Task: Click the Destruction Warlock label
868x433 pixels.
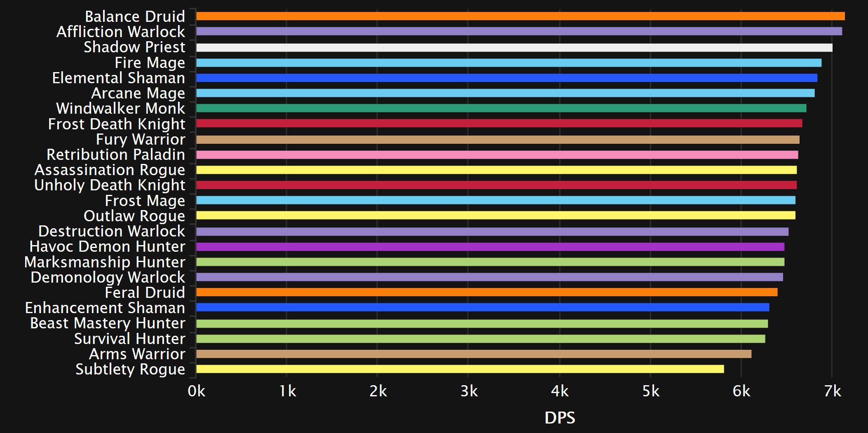Action: 112,231
